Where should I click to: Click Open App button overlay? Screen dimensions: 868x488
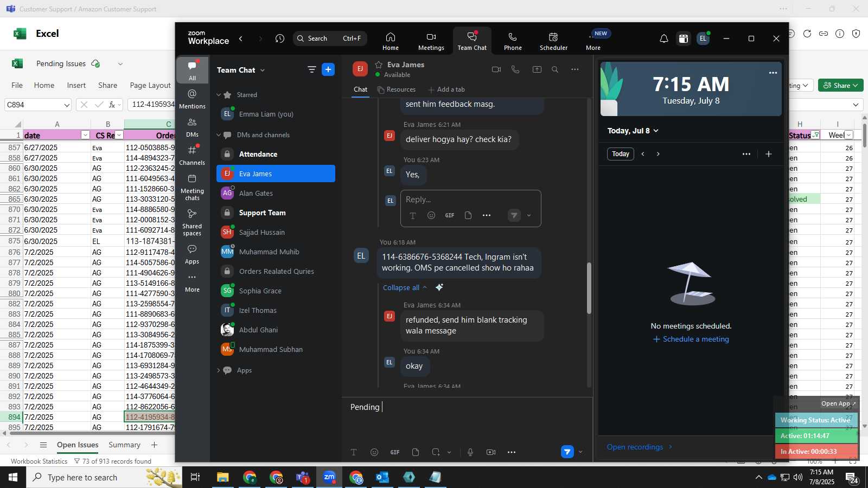tap(838, 403)
